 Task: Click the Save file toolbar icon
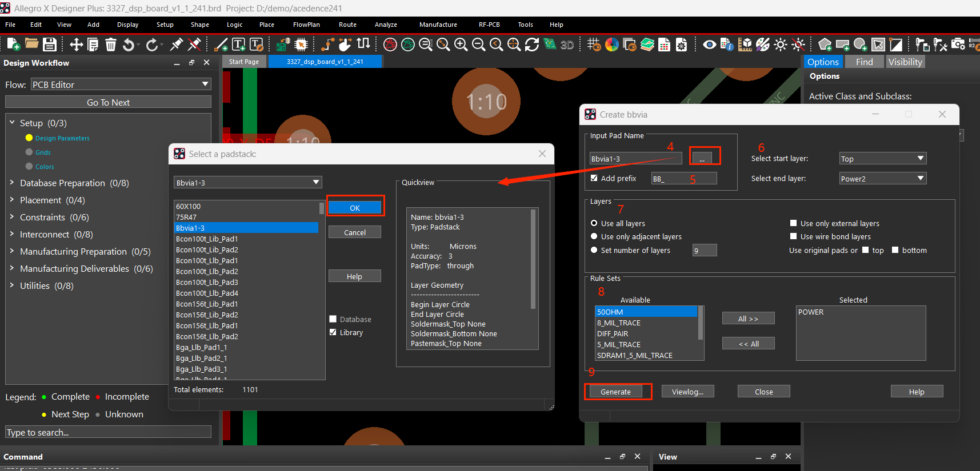[x=50, y=45]
